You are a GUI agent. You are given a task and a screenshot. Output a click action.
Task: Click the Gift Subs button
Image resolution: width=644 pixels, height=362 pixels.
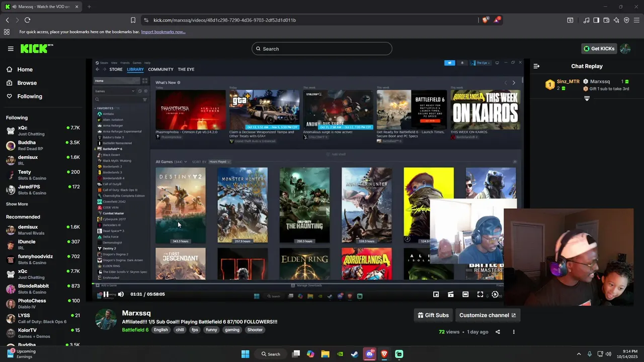pos(433,315)
